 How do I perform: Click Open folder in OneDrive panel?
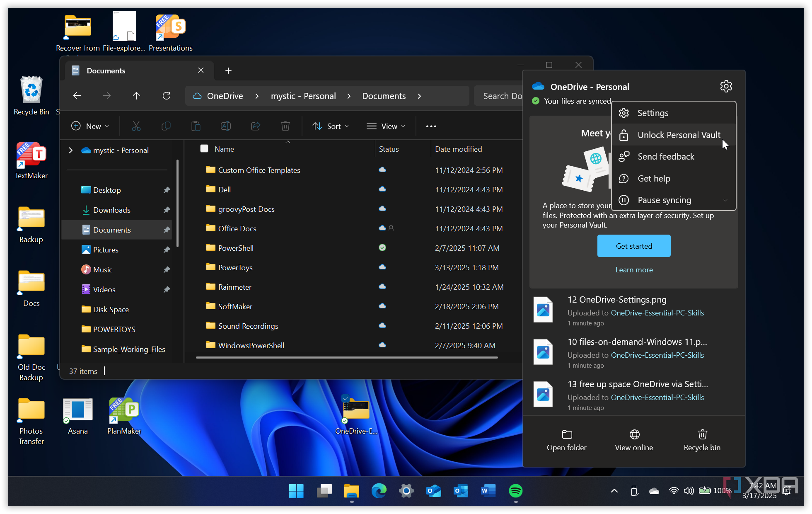tap(567, 440)
